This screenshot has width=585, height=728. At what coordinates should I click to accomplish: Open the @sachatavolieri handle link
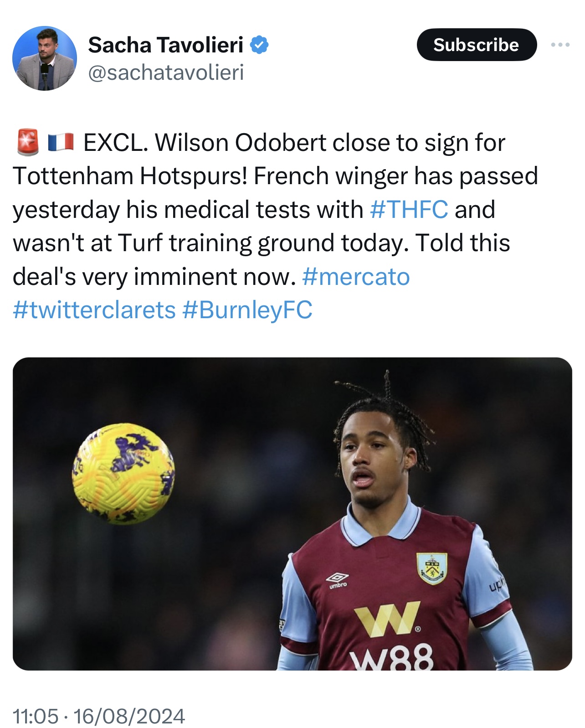(166, 72)
